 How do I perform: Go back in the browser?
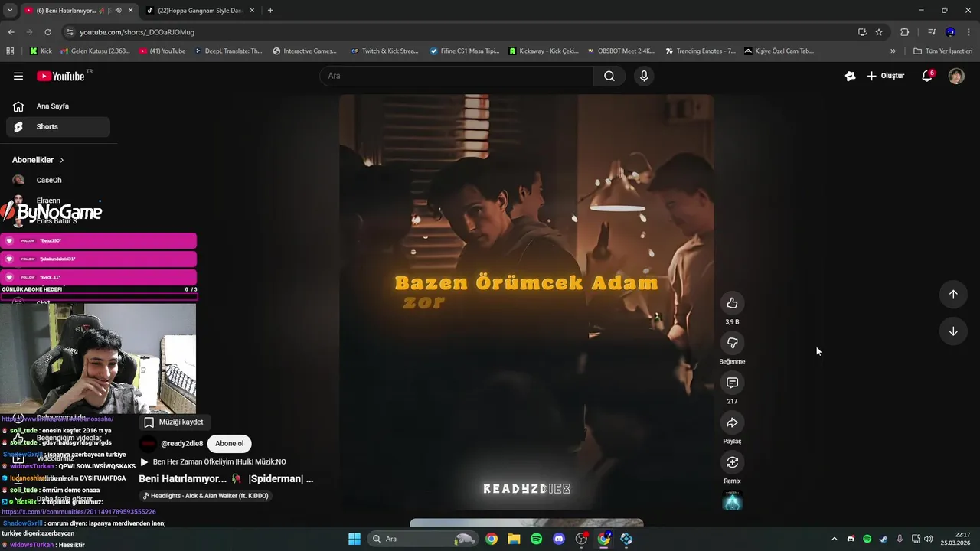point(11,32)
